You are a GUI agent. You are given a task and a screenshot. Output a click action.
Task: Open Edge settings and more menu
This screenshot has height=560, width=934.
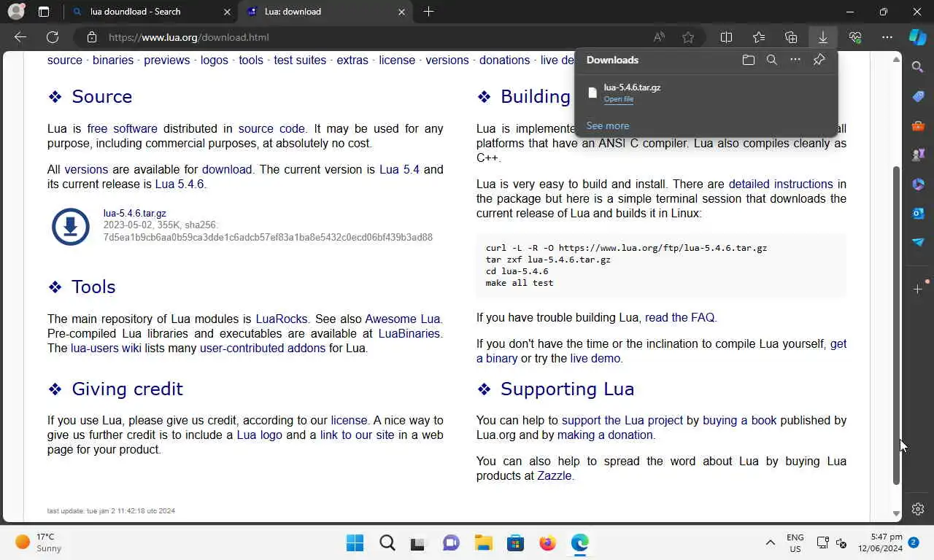[887, 37]
